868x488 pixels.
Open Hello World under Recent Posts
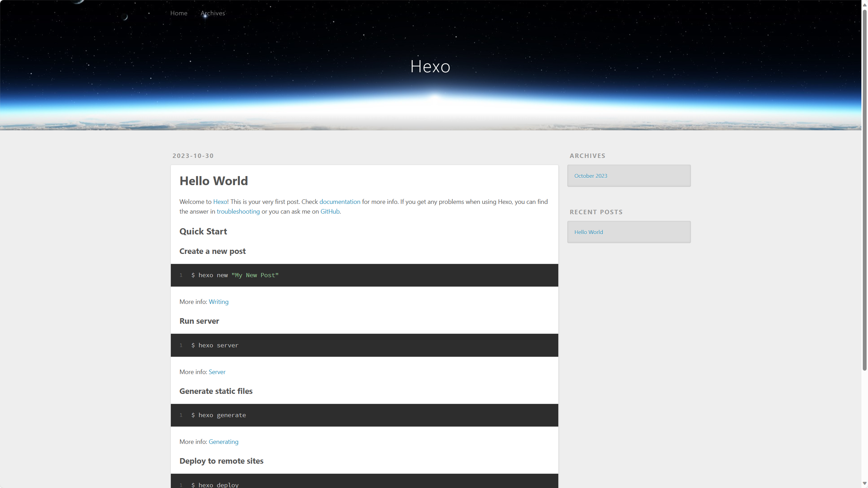[x=588, y=232]
